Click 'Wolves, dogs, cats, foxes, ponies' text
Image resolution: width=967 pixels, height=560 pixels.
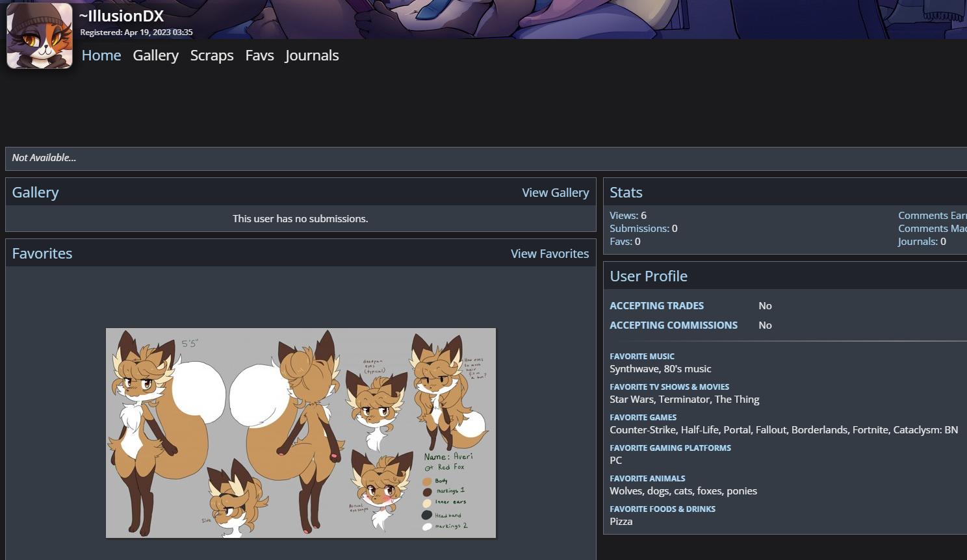(x=683, y=491)
